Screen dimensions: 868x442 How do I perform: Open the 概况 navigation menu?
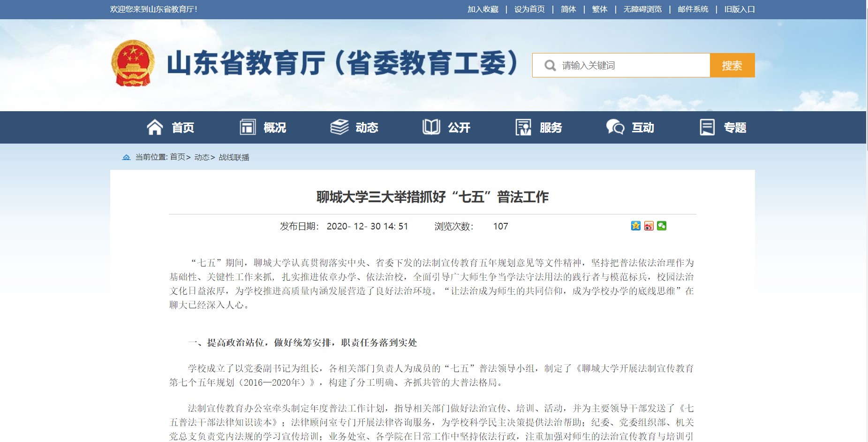274,128
